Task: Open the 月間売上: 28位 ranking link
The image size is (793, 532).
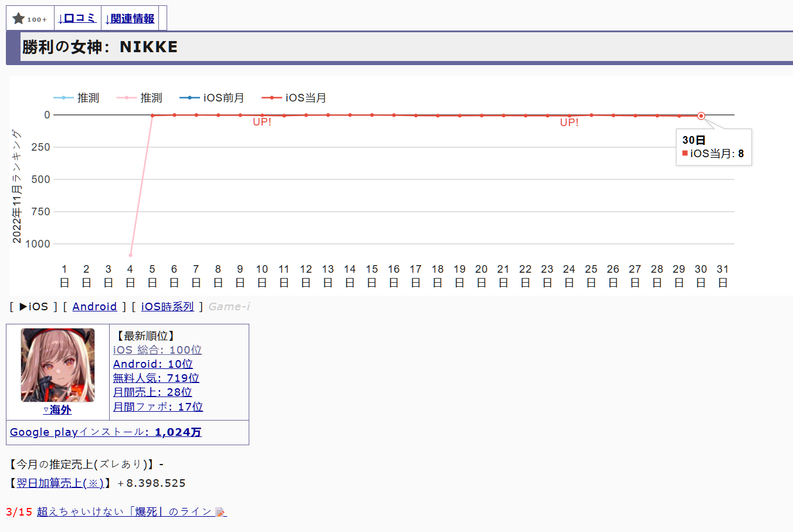Action: tap(152, 392)
